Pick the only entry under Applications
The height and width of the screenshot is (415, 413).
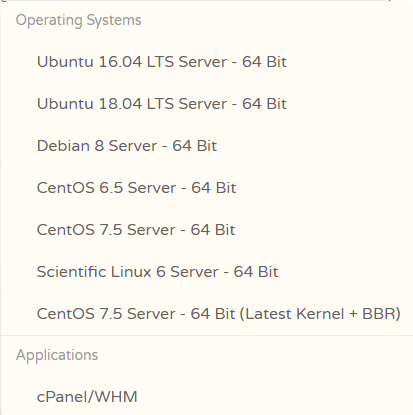coord(207,397)
